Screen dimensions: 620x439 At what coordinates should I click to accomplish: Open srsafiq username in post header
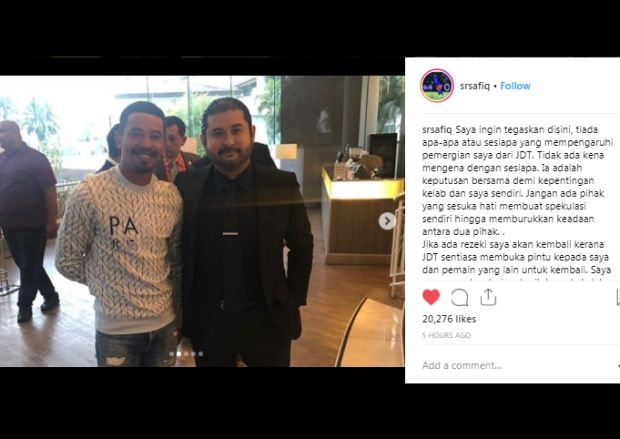point(474,86)
